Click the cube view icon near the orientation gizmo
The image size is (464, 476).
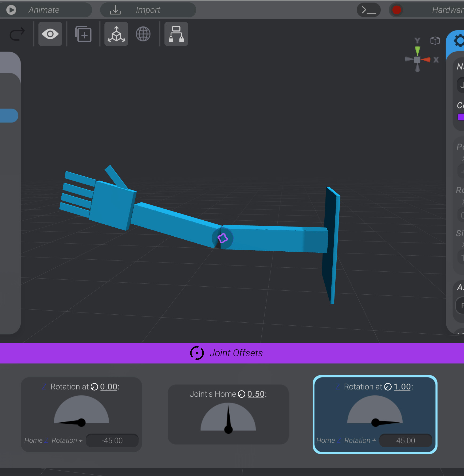[435, 41]
